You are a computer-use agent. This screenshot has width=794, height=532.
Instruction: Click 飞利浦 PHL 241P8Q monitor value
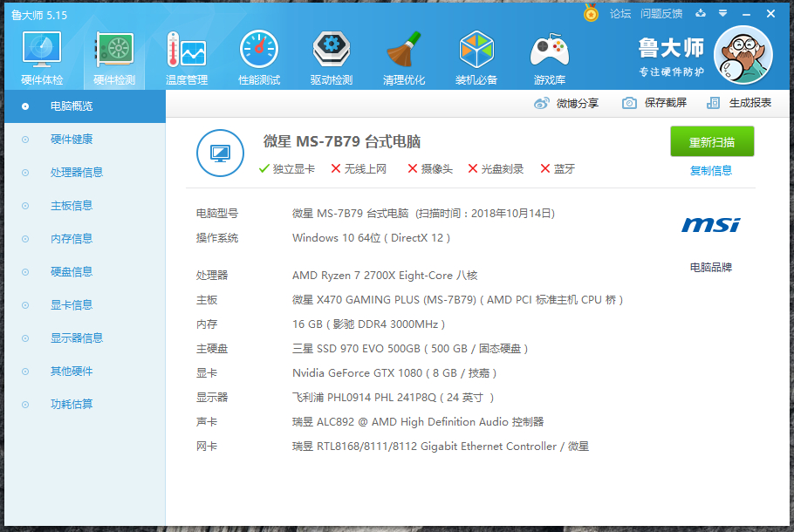point(393,398)
